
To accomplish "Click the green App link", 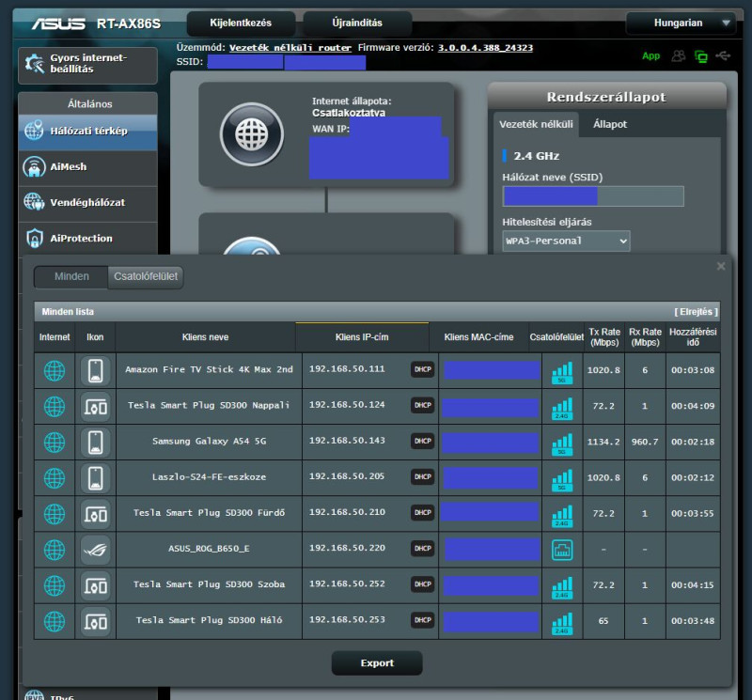I will [x=650, y=56].
